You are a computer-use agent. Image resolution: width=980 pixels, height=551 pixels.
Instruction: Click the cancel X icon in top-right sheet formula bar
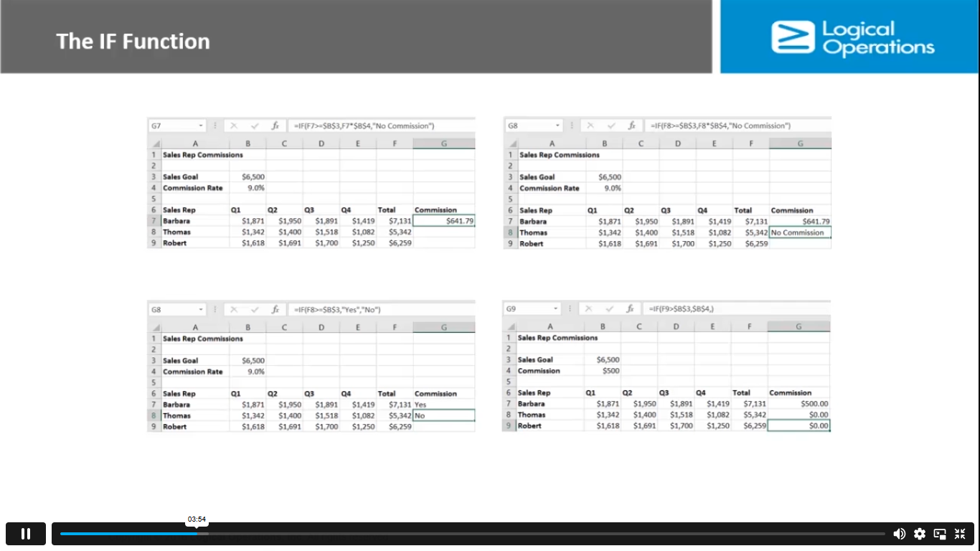590,126
